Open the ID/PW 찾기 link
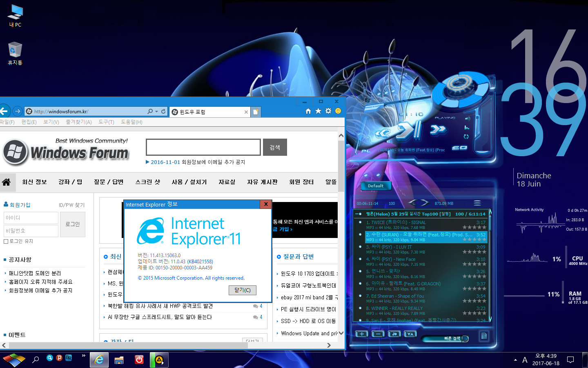Image resolution: width=588 pixels, height=368 pixels. tap(71, 205)
